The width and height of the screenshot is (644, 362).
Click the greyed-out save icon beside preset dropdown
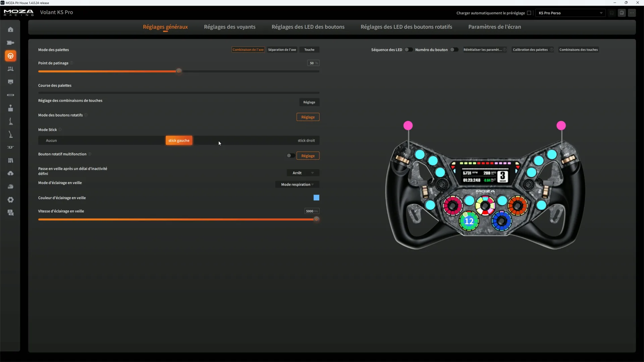[612, 13]
